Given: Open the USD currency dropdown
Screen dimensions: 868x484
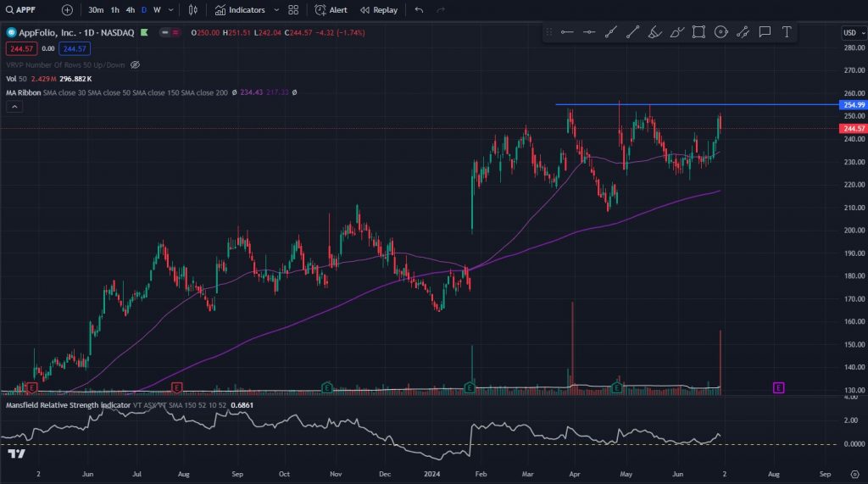Looking at the screenshot, I should [850, 33].
